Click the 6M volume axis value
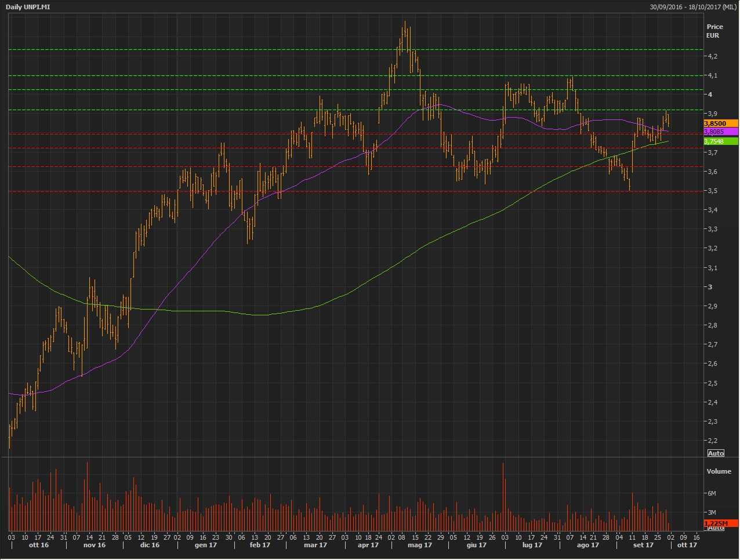The width and height of the screenshot is (740, 560). coord(712,493)
